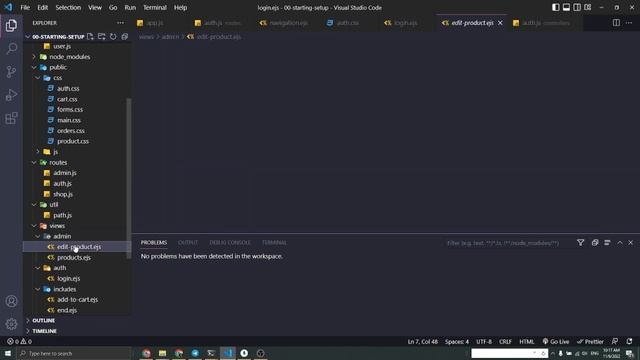Open the Explorer view in activity bar

(x=11, y=26)
